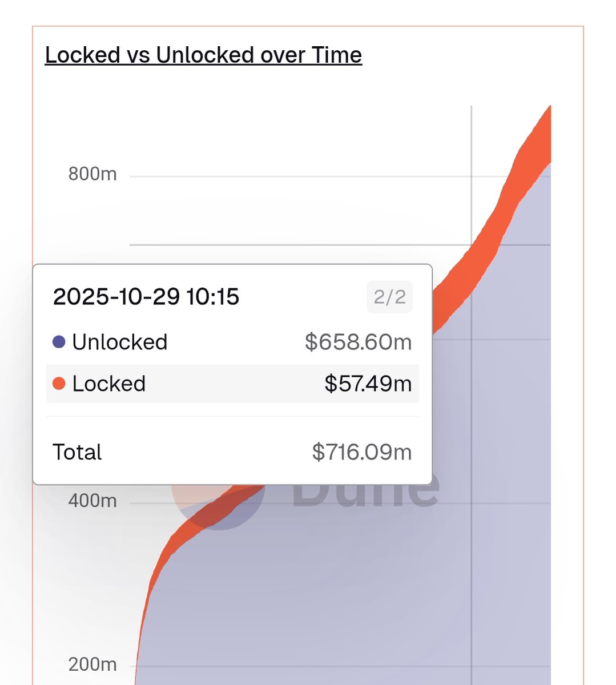This screenshot has width=616, height=685.
Task: Click the tooltip timestamp 2025-10-29 10:15
Action: 146,297
